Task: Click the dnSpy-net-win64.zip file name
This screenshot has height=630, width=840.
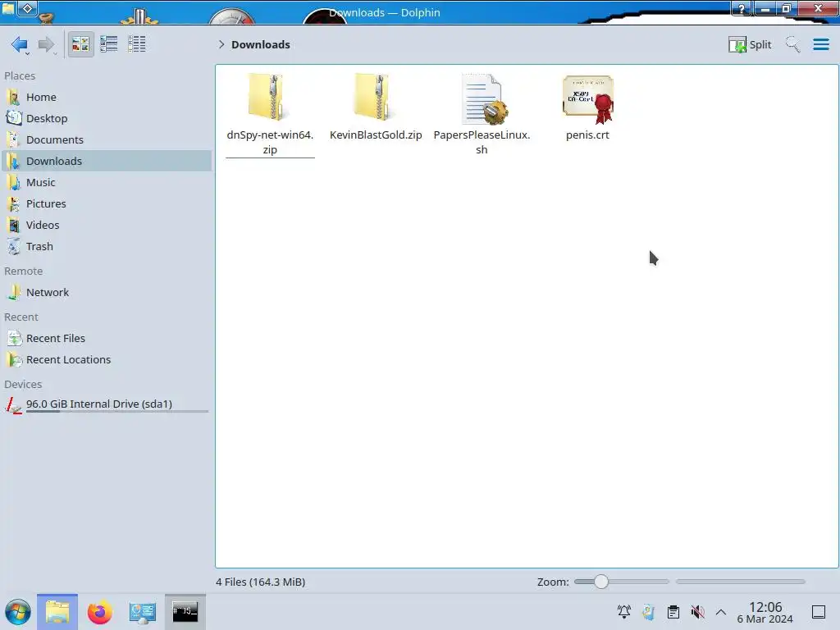Action: (x=270, y=142)
